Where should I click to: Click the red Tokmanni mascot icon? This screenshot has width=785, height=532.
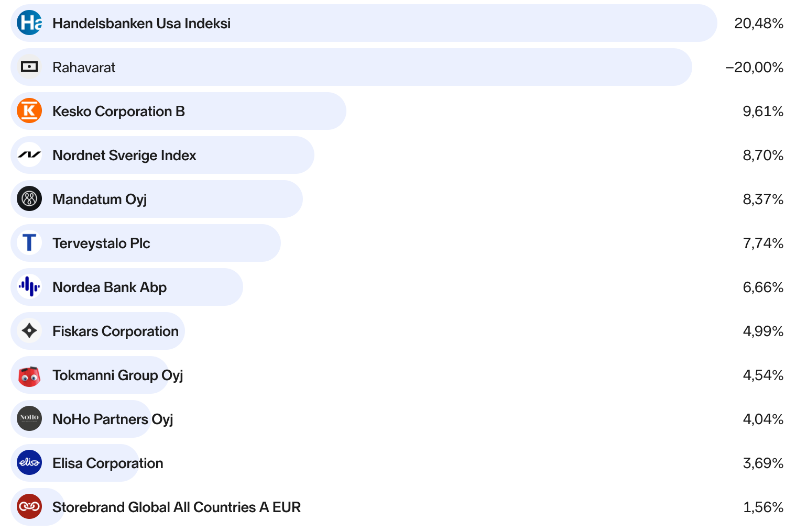(29, 376)
